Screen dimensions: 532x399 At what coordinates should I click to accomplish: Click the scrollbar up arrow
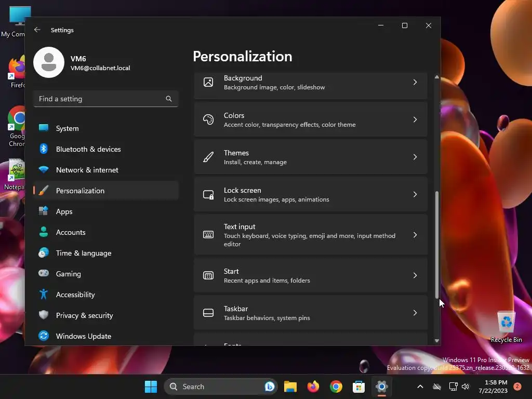(436, 77)
